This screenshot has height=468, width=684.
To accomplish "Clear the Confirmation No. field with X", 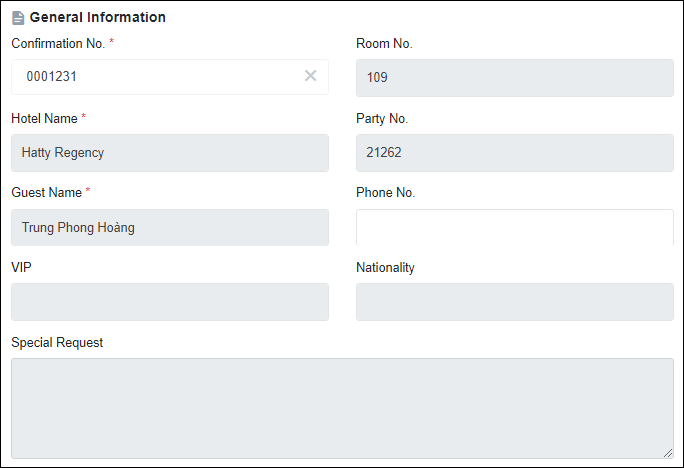I will pos(310,76).
